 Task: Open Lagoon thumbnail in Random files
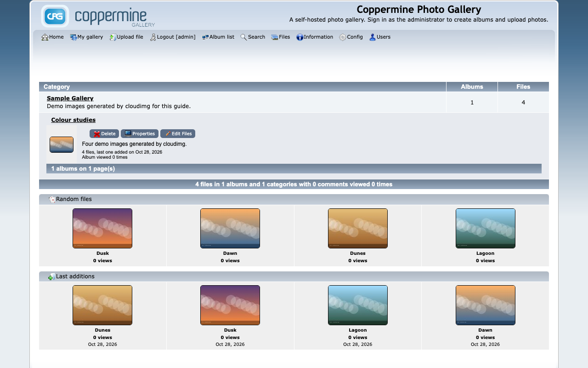(486, 228)
